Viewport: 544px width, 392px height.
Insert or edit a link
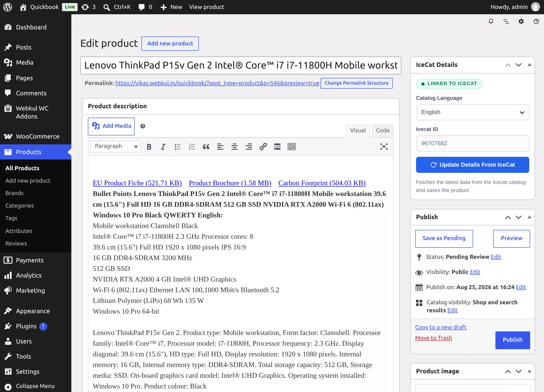[x=263, y=147]
